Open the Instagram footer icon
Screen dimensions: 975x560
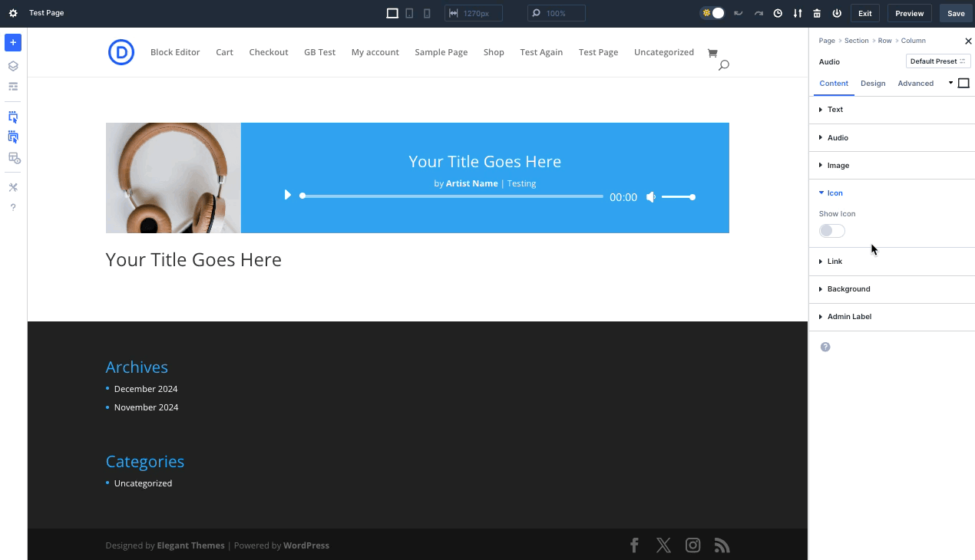[x=693, y=545]
